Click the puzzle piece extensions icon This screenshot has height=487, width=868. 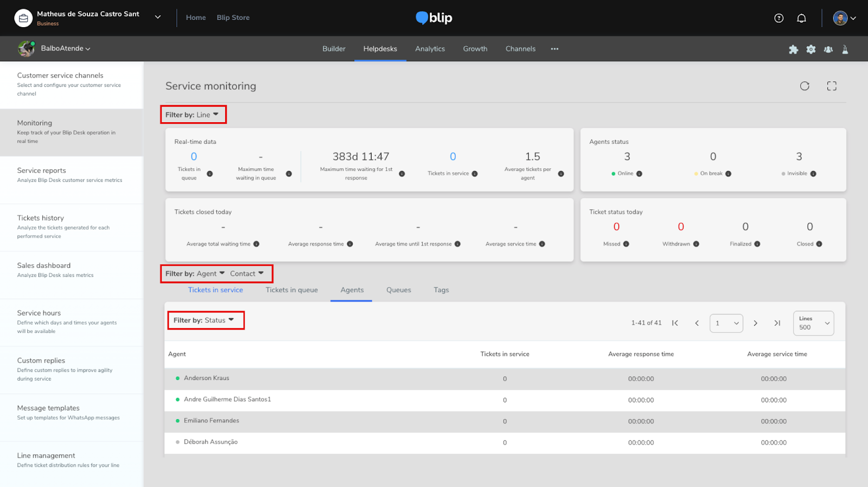click(793, 49)
